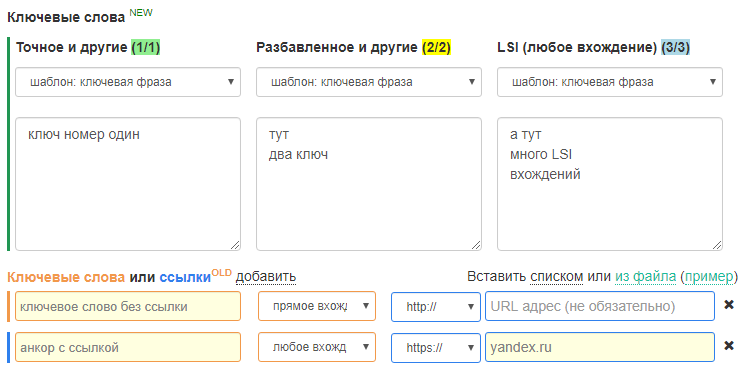Image resolution: width=745 pixels, height=377 pixels.
Task: Expand template dropdown under LSI column
Action: pos(610,82)
